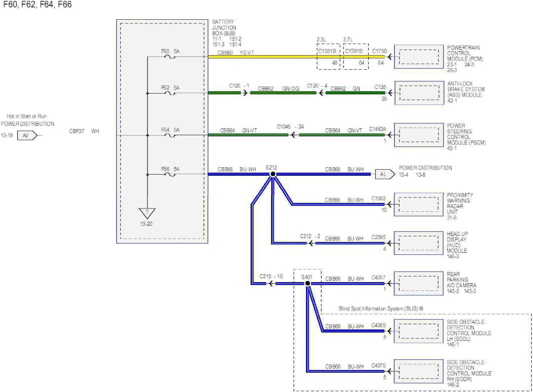
Task: Click the C1381B connector box
Action: 356,57
